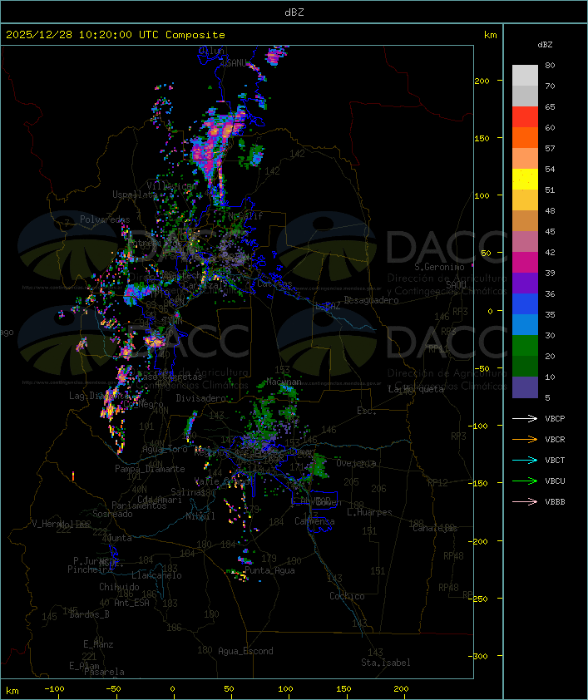588x700 pixels.
Task: Click the Agua_Escond map label
Action: [x=245, y=651]
